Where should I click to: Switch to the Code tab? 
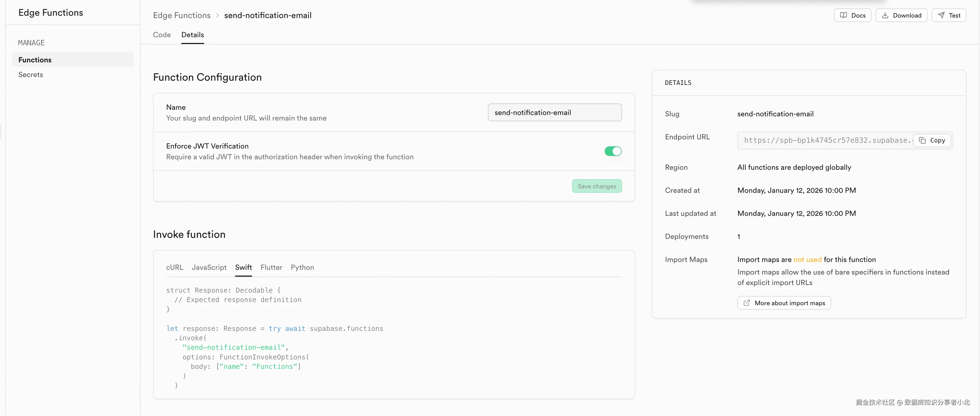(x=162, y=35)
